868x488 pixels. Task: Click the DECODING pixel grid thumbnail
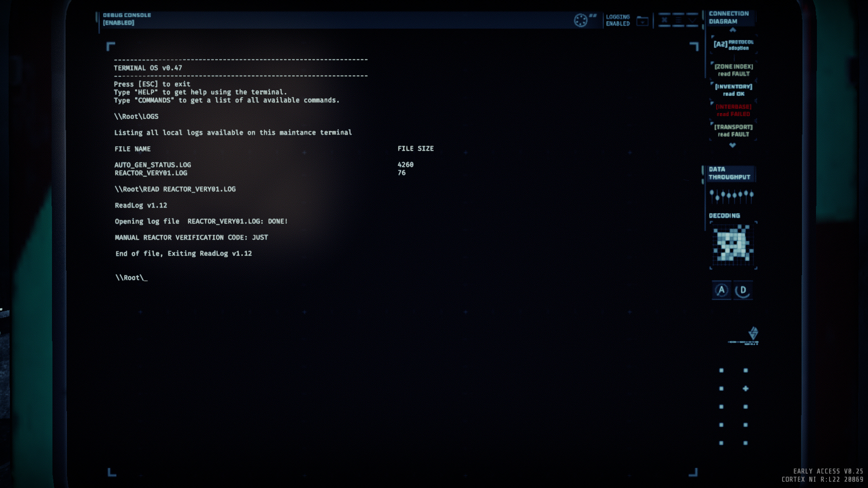tap(733, 245)
